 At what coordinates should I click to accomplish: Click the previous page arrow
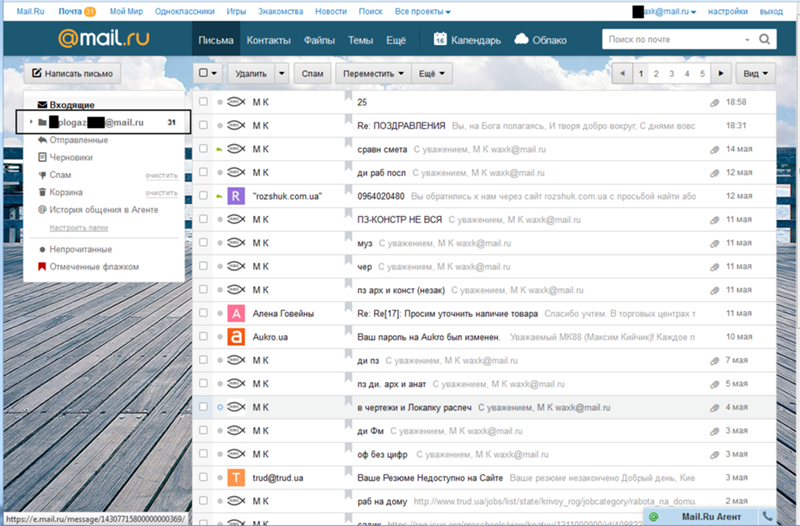[622, 73]
